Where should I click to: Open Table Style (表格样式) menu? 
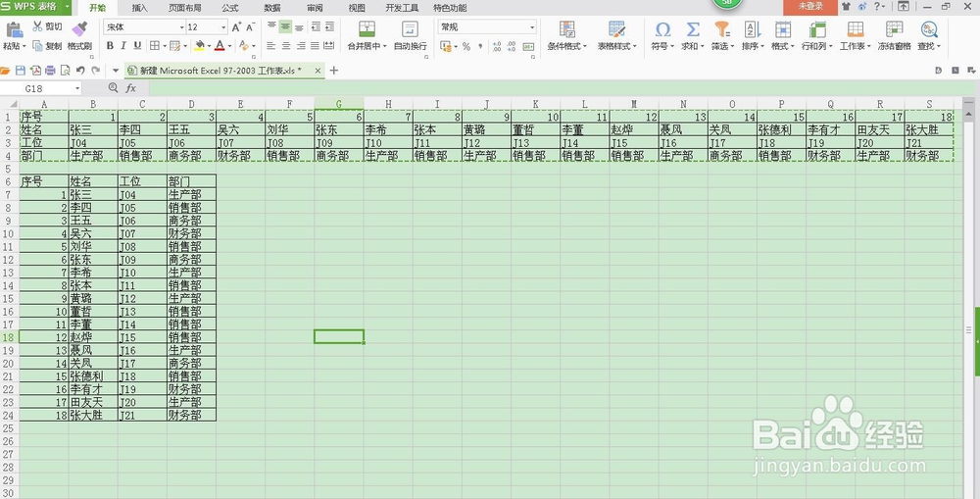coord(616,35)
